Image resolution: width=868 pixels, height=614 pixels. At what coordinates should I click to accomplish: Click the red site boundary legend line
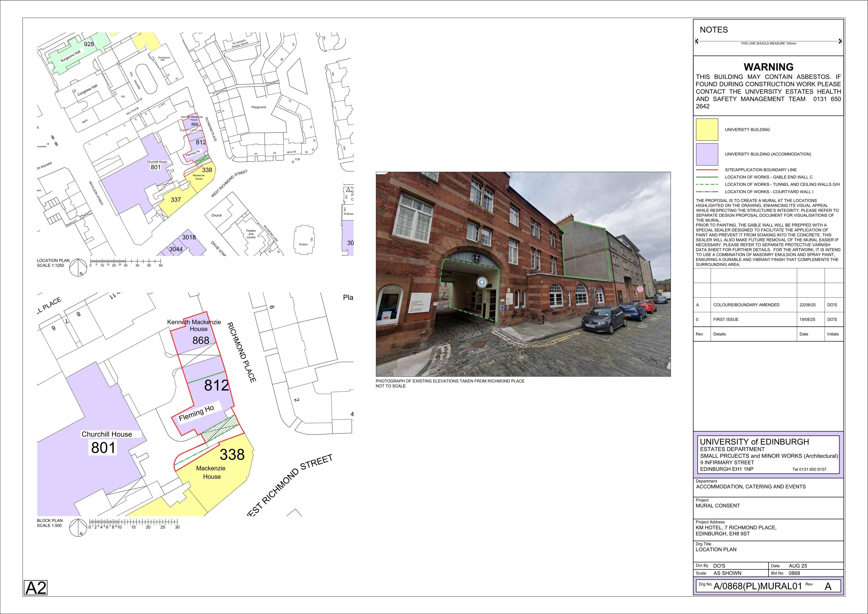[x=707, y=170]
